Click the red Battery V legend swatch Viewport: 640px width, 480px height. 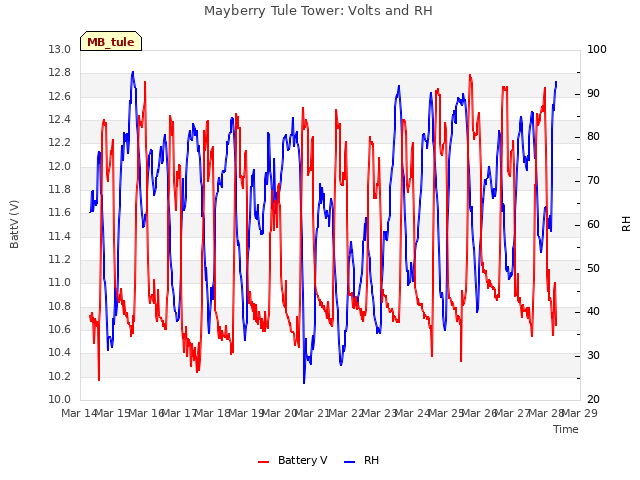[x=264, y=462]
